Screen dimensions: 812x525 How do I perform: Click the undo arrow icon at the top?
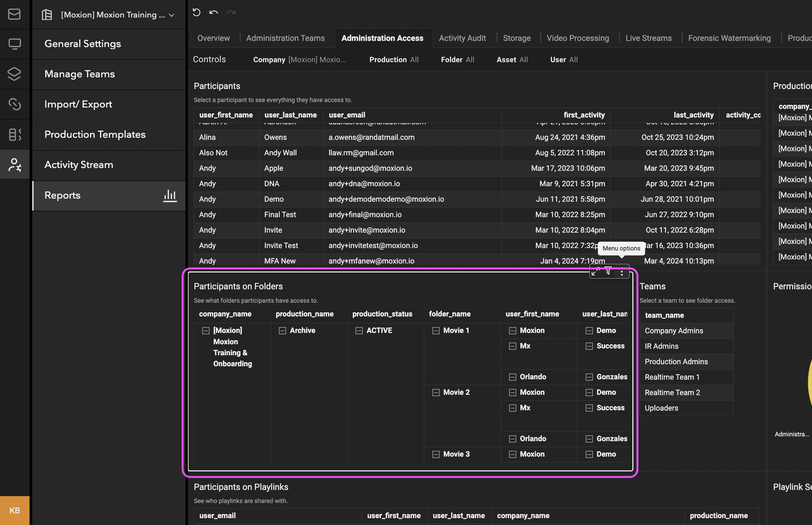(213, 12)
